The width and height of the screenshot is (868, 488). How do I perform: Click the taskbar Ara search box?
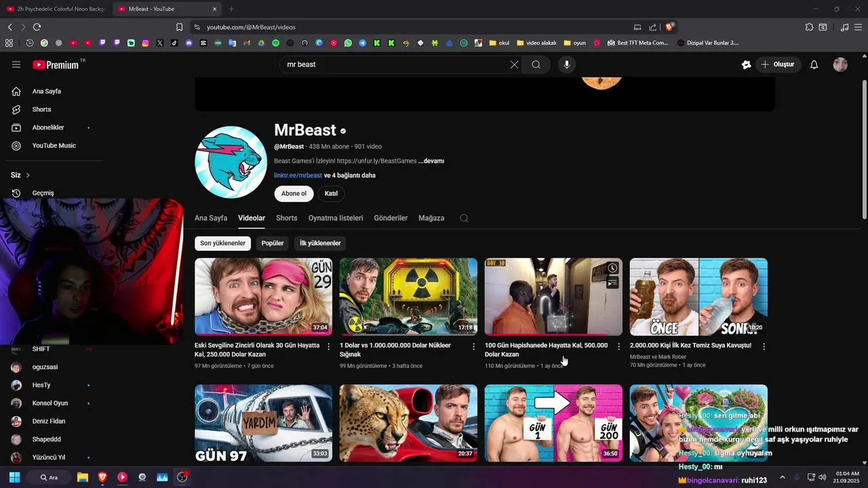tap(50, 477)
